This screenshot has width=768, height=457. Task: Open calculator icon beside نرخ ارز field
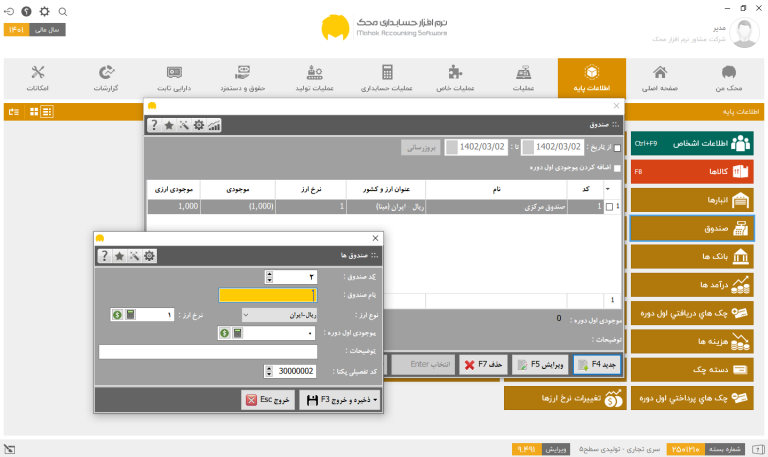[130, 314]
